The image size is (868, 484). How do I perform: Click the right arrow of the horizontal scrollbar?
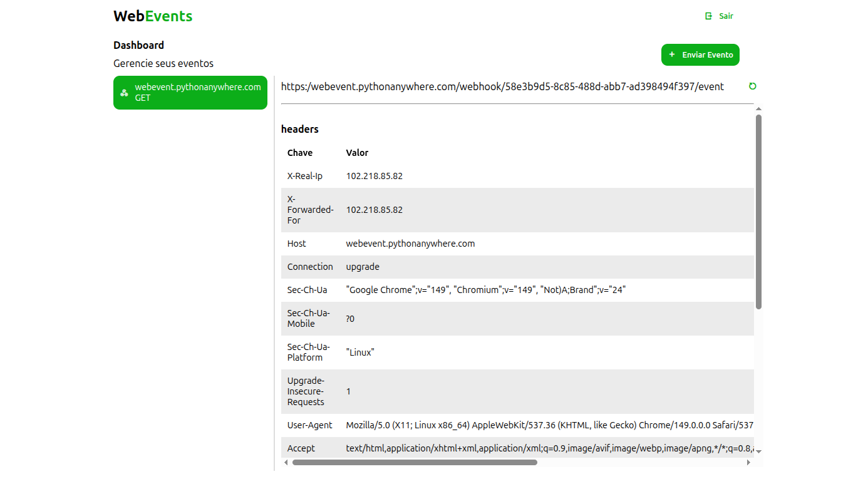[x=748, y=463]
